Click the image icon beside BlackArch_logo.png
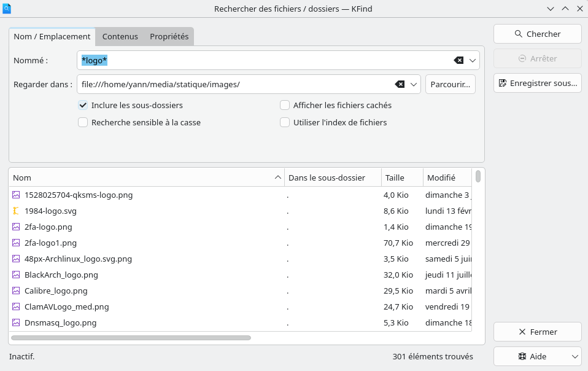This screenshot has width=588, height=371. pos(17,275)
